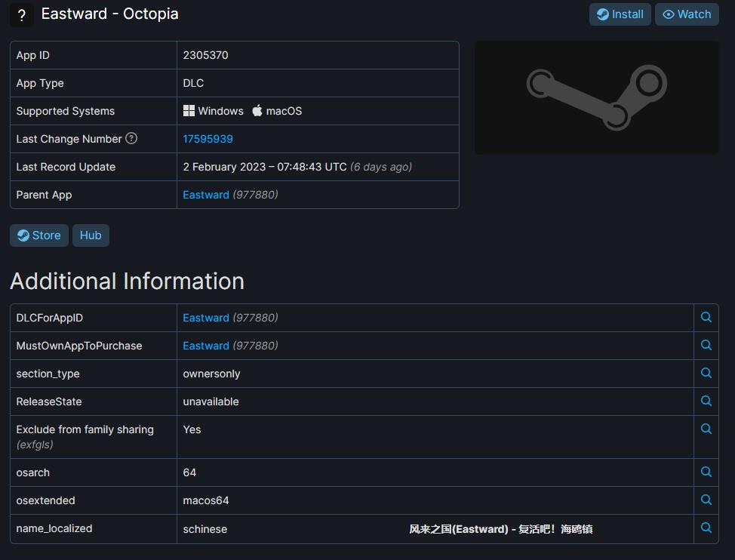735x560 pixels.
Task: Click the magnifier icon for osextended
Action: 706,500
